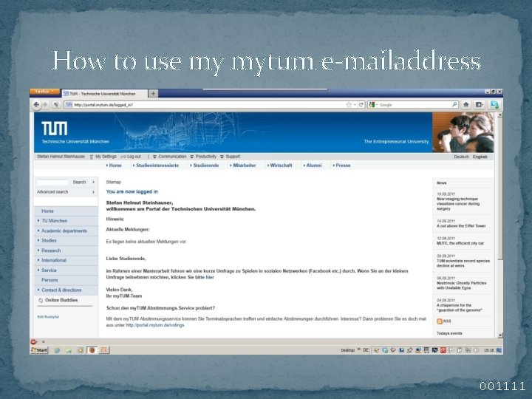
Task: Open news 'MUTE, the efficient city car'
Action: 460,243
